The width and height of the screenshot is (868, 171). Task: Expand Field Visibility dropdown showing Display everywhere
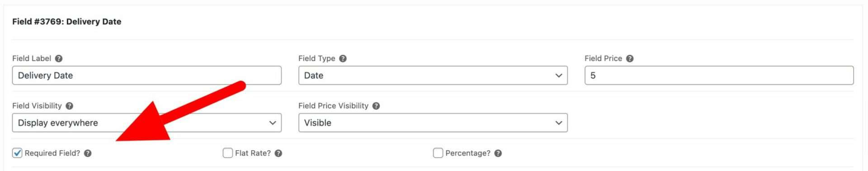tap(147, 123)
